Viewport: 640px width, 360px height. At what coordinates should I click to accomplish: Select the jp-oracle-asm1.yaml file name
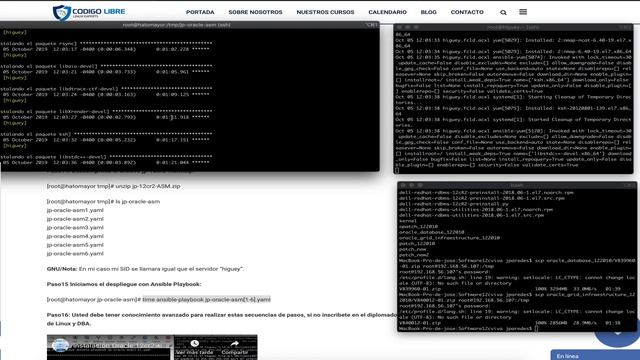(x=75, y=210)
